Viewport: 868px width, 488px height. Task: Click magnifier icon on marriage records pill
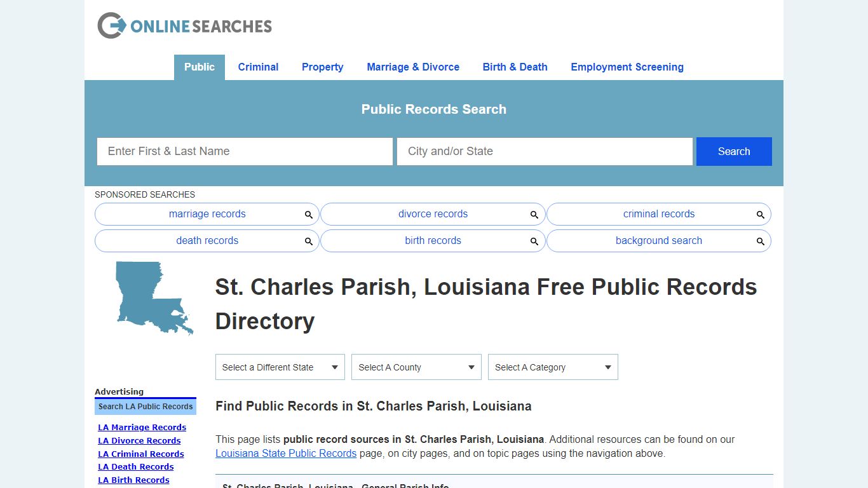(x=308, y=215)
